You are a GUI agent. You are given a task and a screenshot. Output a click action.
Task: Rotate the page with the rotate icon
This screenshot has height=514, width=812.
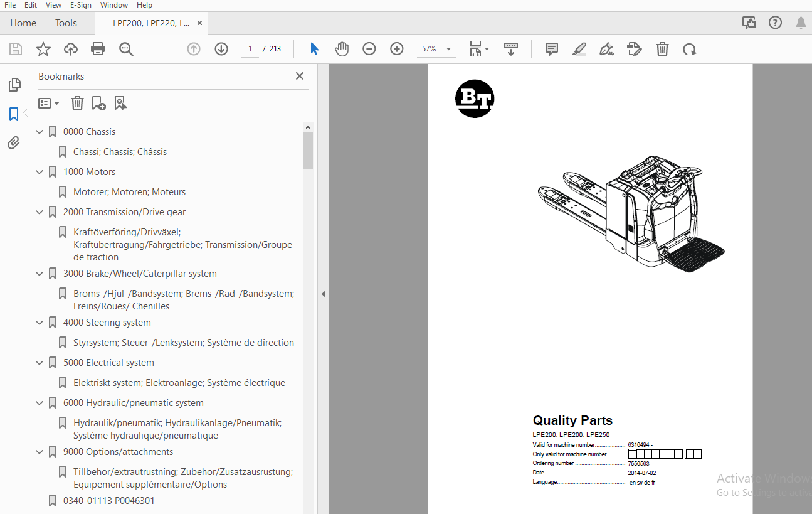[x=690, y=49]
